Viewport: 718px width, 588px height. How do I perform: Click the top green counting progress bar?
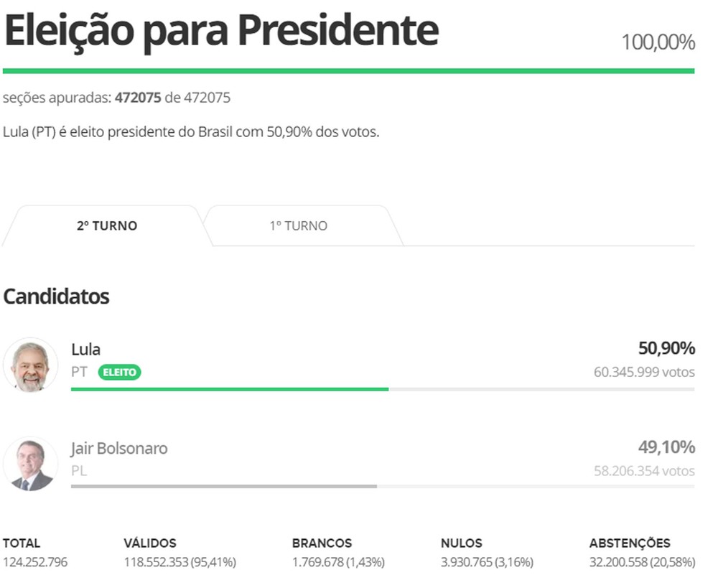click(x=348, y=71)
